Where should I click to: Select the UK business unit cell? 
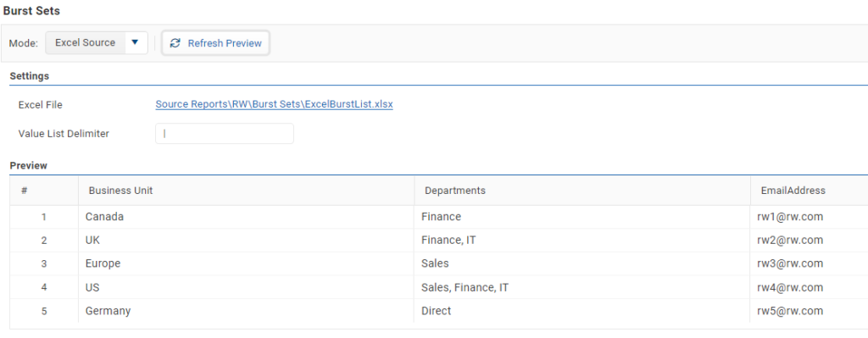tap(247, 240)
